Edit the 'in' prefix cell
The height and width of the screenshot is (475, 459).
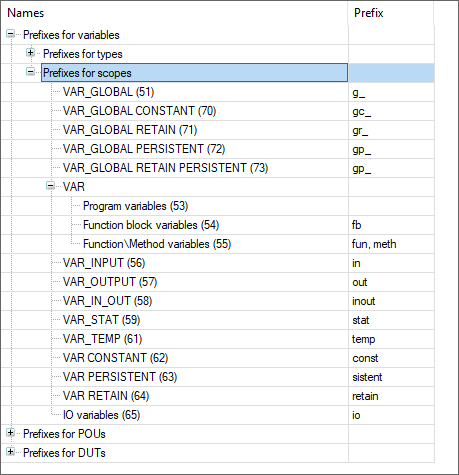391,263
